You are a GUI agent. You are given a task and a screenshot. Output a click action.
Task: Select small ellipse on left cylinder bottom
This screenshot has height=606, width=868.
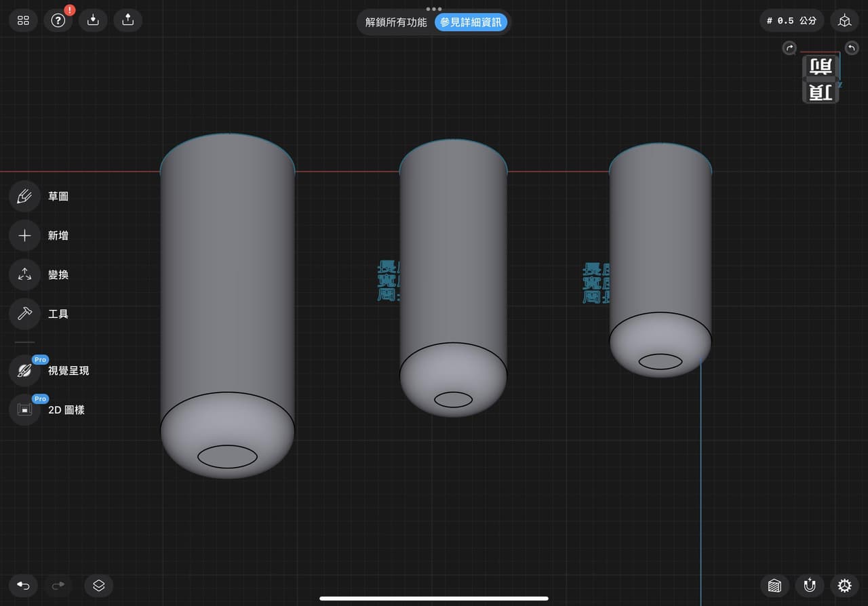coord(227,457)
